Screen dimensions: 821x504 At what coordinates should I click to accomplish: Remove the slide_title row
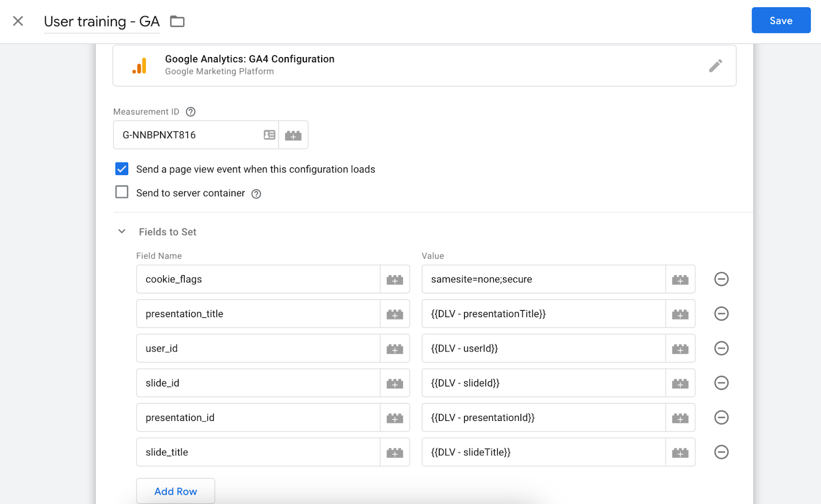(721, 452)
